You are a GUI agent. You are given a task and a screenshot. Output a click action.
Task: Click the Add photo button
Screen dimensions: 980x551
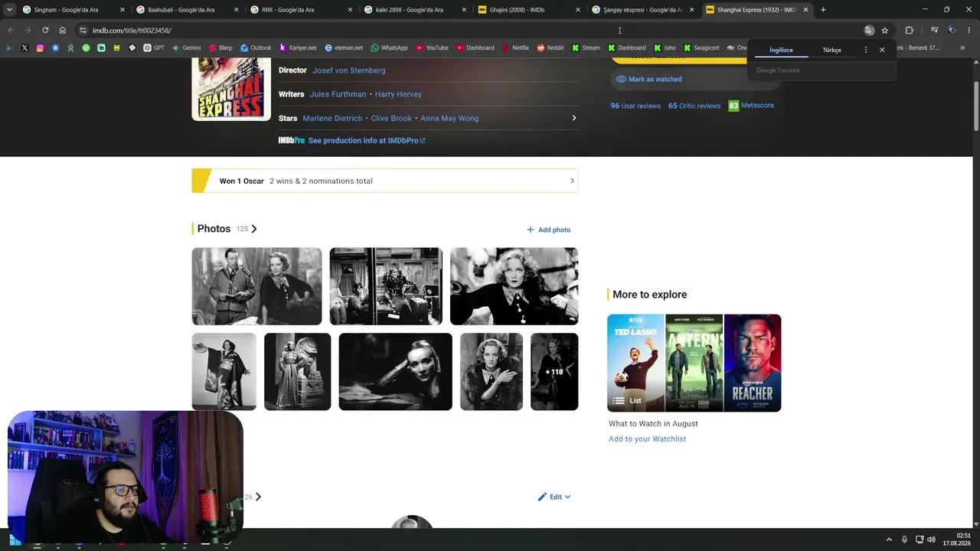548,230
